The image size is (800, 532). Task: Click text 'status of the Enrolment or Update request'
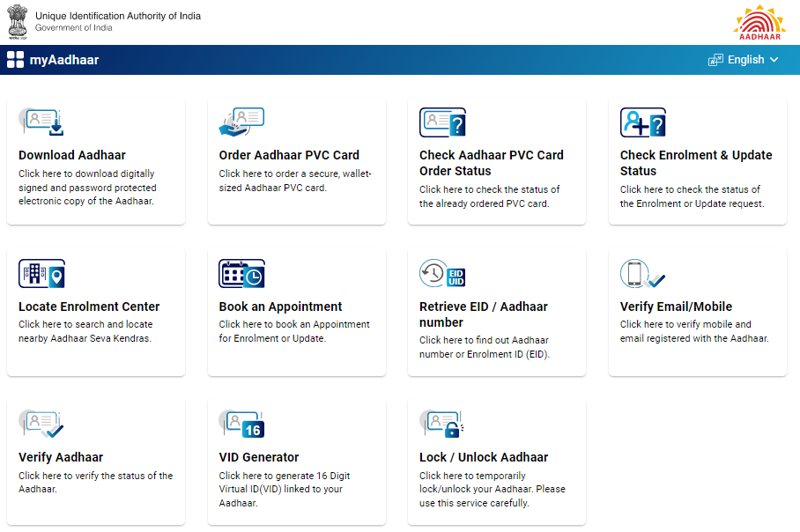point(693,196)
